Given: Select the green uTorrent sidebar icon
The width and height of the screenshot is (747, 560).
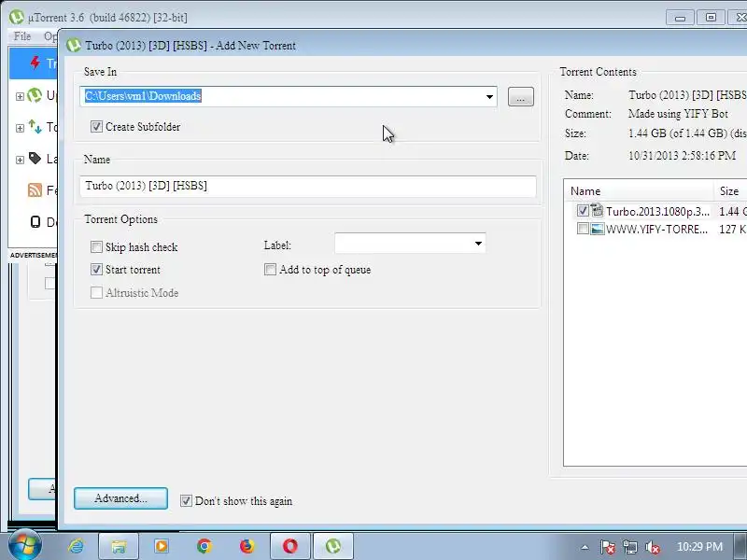Looking at the screenshot, I should [x=35, y=95].
